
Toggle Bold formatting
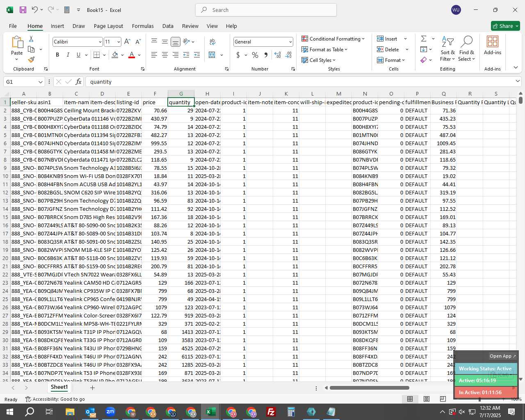[x=57, y=55]
